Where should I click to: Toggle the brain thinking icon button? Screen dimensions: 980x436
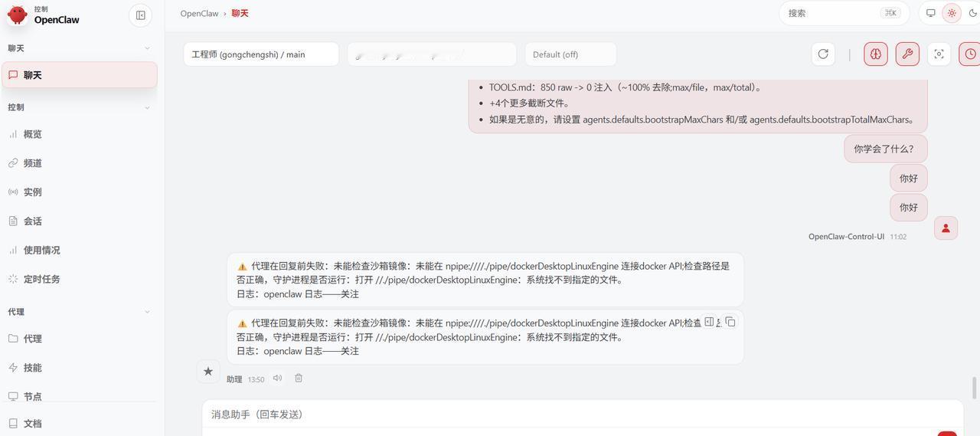876,54
